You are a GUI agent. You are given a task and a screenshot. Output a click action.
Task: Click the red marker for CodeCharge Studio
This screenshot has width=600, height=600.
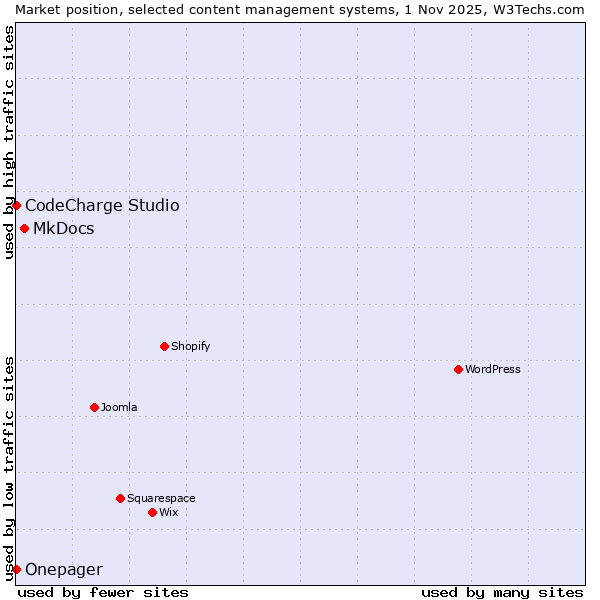click(16, 205)
